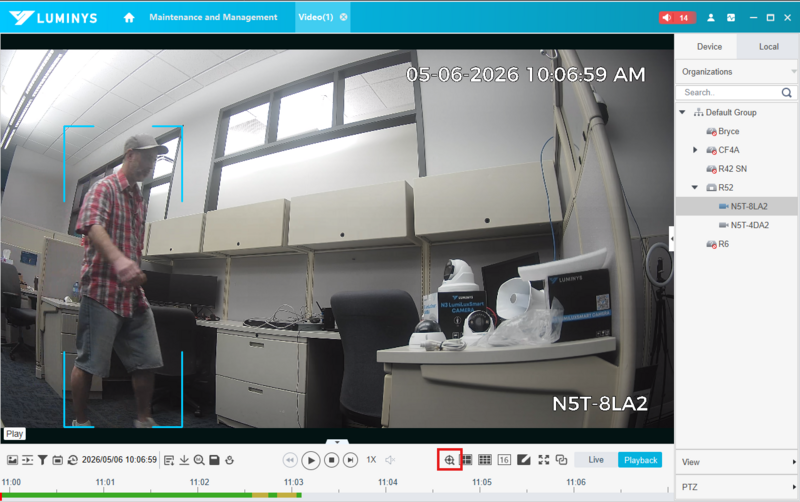Select the Device tab
The height and width of the screenshot is (502, 800).
click(709, 46)
